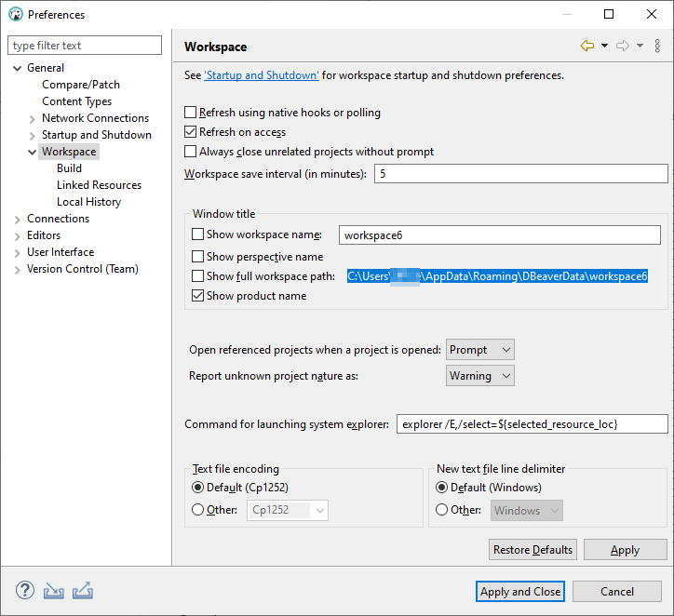Open the forward history dropdown arrow

tap(640, 46)
